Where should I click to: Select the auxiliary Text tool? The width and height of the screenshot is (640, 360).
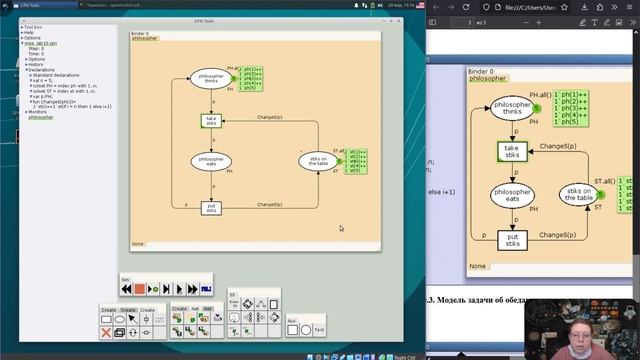coord(319,330)
